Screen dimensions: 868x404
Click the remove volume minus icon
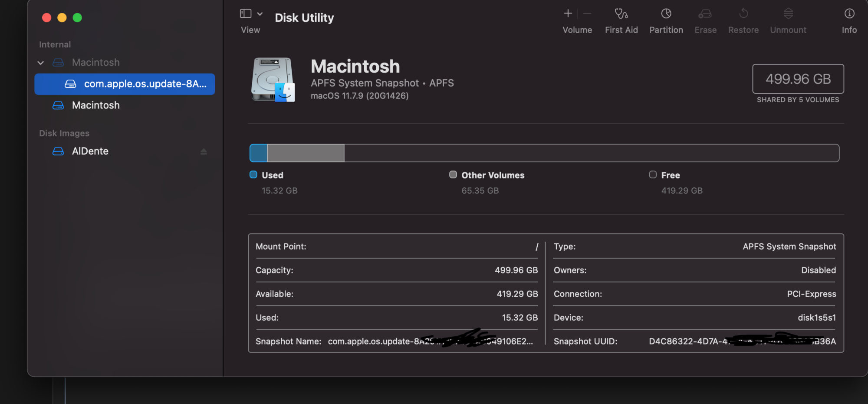(587, 14)
